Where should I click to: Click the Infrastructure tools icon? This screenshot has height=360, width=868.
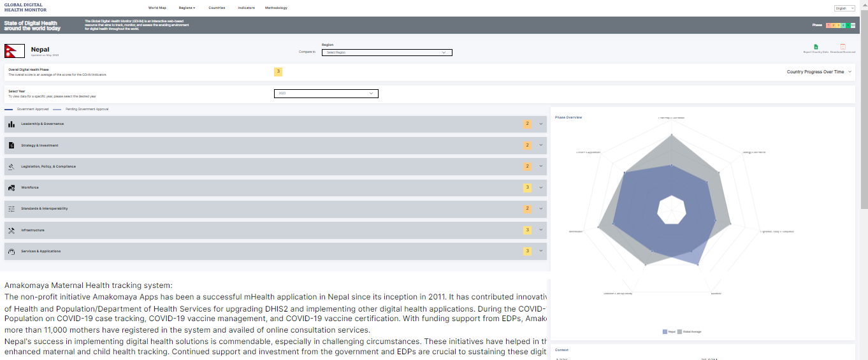coord(11,230)
